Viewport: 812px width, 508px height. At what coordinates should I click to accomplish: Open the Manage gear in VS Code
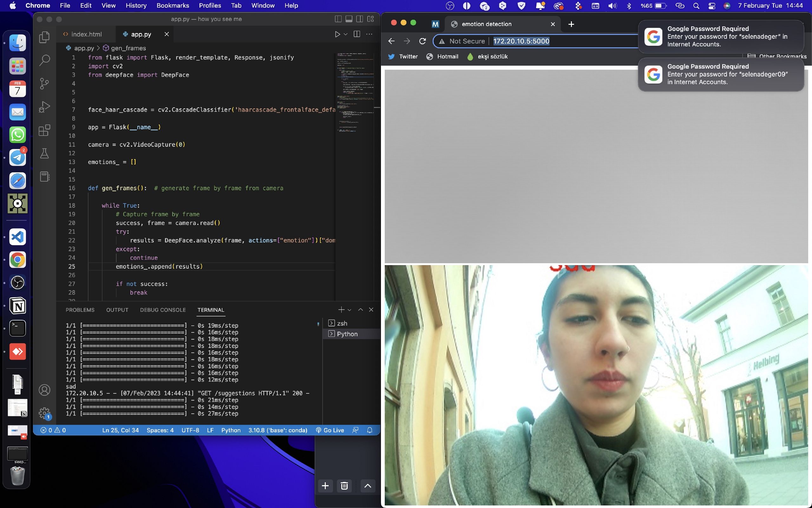(x=44, y=413)
